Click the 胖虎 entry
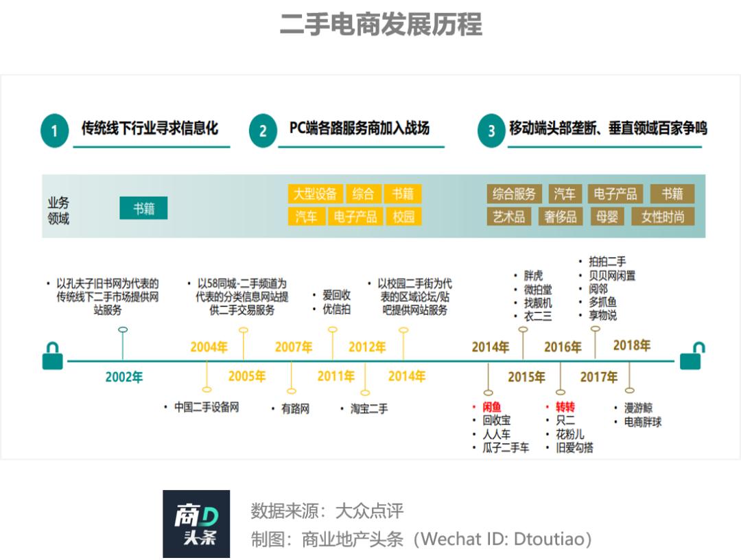Image resolution: width=741 pixels, height=560 pixels. click(534, 275)
